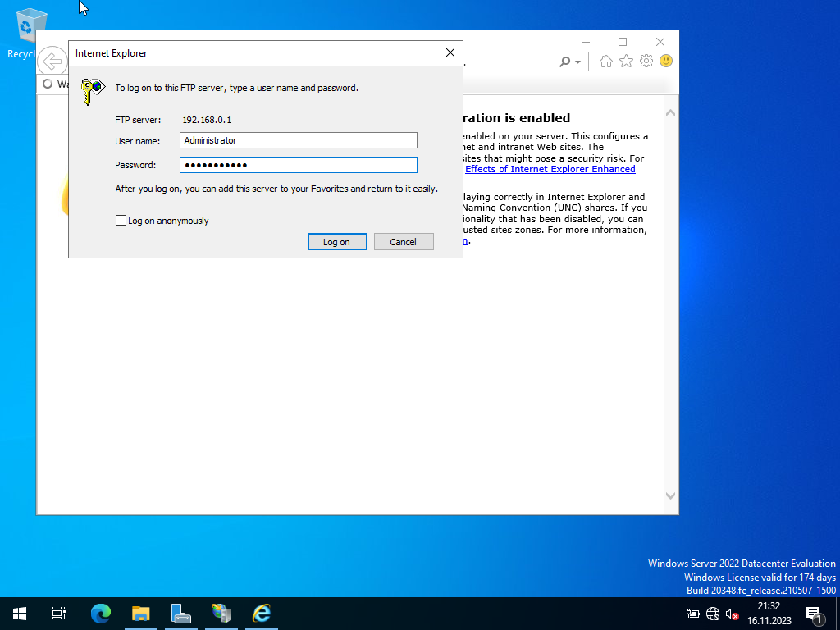Open Internet Explorer Tools gear

click(646, 61)
